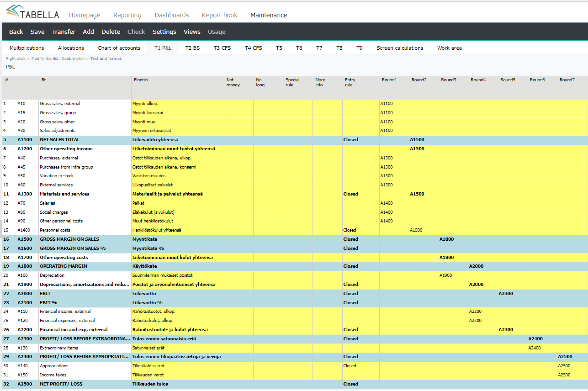Switch to the Allocations tab

pyautogui.click(x=71, y=48)
